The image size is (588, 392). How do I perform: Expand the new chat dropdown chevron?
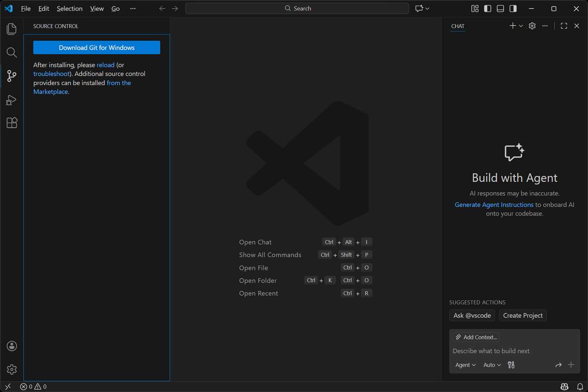521,26
